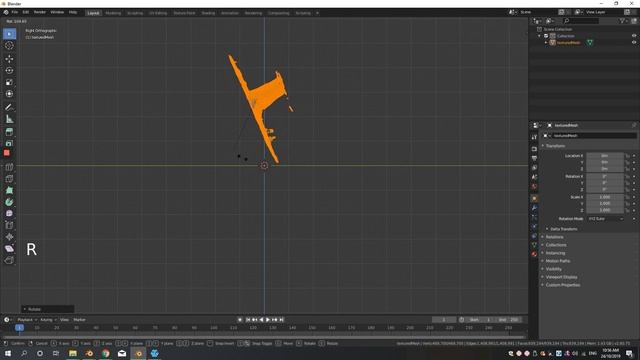Pin the properties editor context

pyautogui.click(x=634, y=125)
